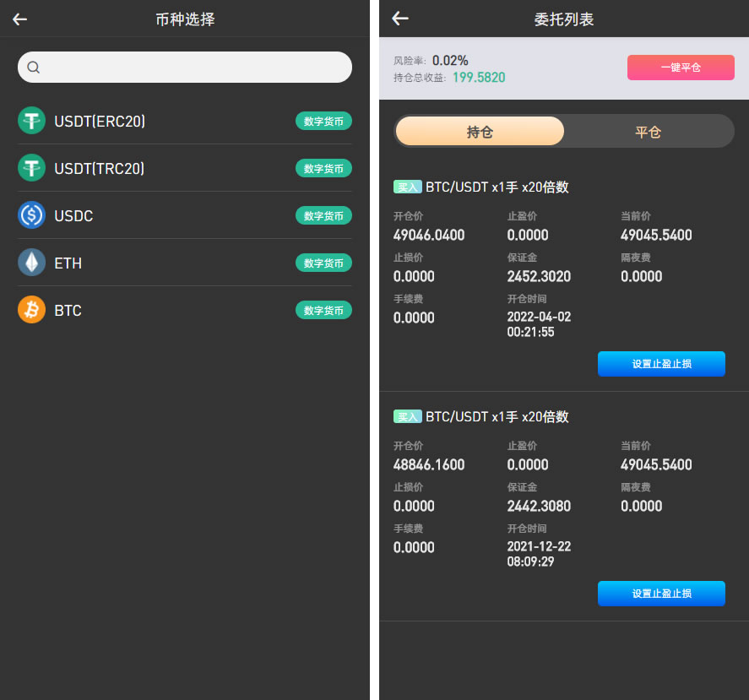Click 设置止盈止损 on the 2021 position
Viewport: 749px width, 700px height.
[661, 594]
